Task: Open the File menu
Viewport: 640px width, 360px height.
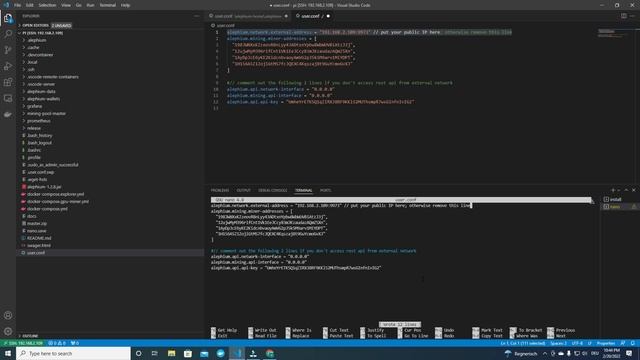Action: click(17, 5)
